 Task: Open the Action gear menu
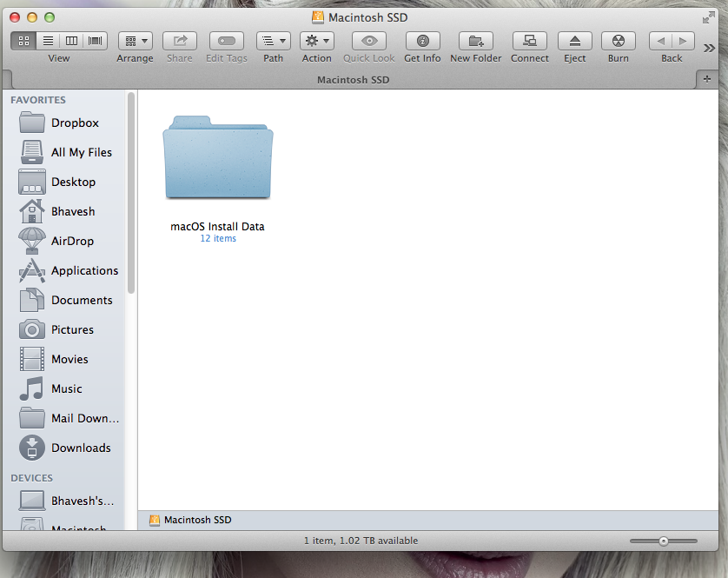click(317, 41)
